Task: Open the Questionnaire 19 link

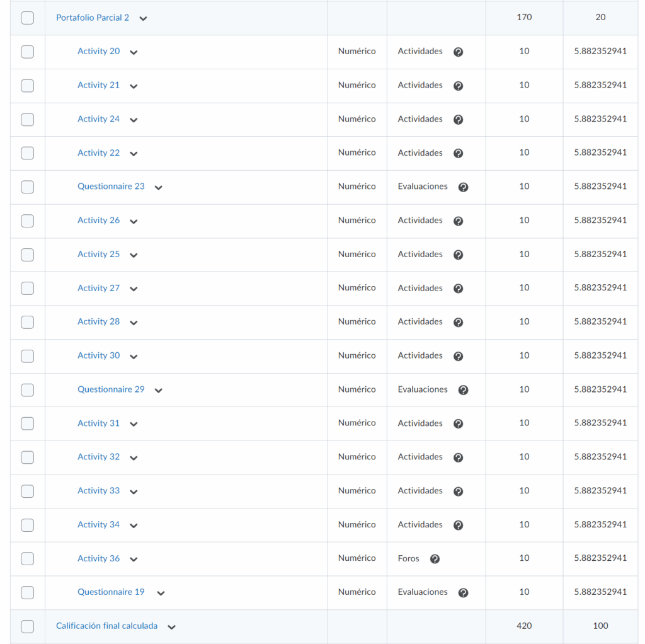Action: click(x=111, y=592)
